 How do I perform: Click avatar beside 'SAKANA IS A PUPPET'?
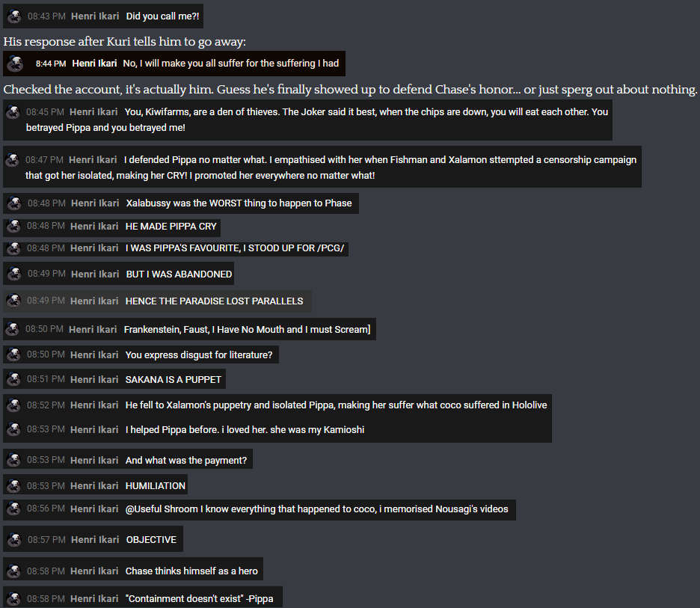13,379
